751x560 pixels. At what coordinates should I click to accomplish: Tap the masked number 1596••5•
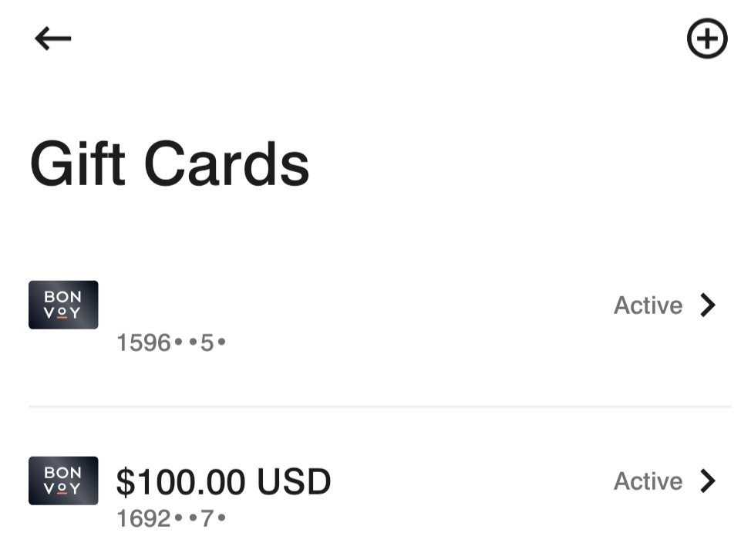[171, 342]
